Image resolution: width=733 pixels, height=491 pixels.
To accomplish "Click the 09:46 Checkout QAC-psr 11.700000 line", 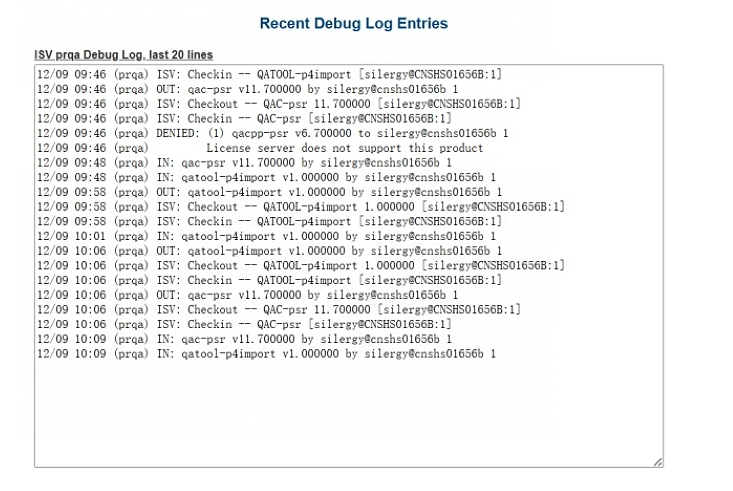I will coord(278,103).
